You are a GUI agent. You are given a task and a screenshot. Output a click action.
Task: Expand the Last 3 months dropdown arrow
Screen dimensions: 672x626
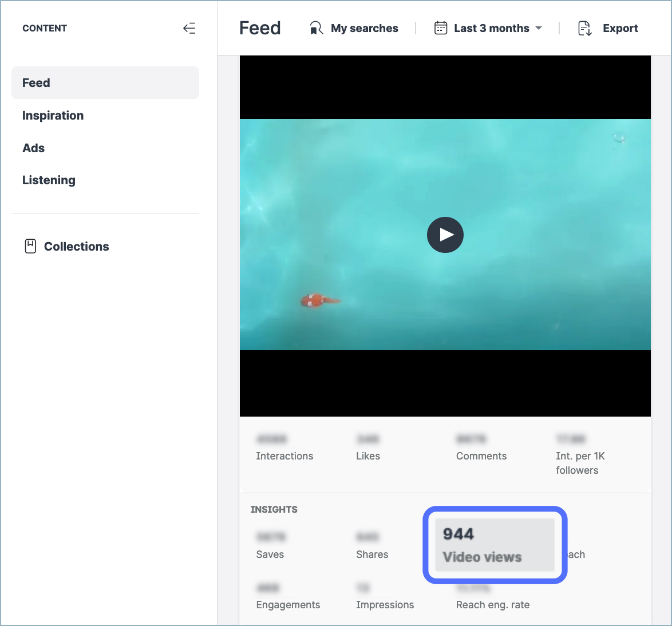click(539, 28)
